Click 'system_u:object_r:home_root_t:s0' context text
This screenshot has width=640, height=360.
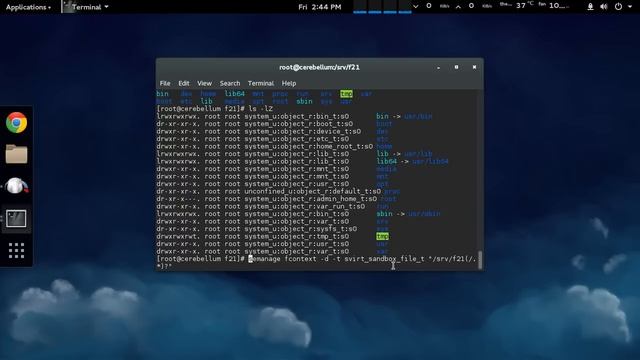[309, 146]
